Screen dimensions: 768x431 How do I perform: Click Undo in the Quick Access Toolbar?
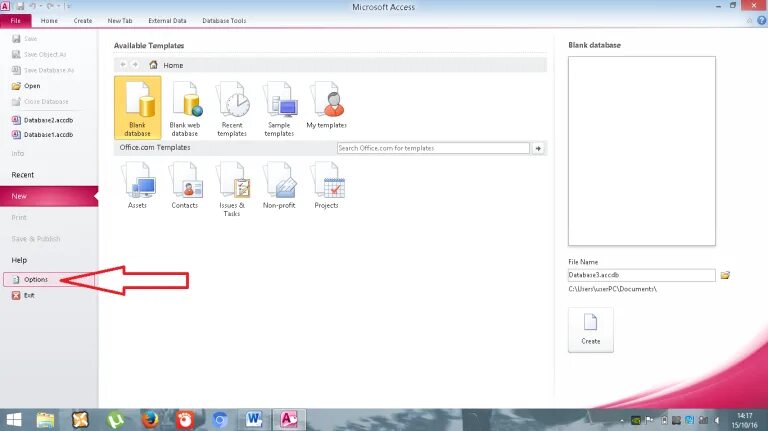[33, 6]
